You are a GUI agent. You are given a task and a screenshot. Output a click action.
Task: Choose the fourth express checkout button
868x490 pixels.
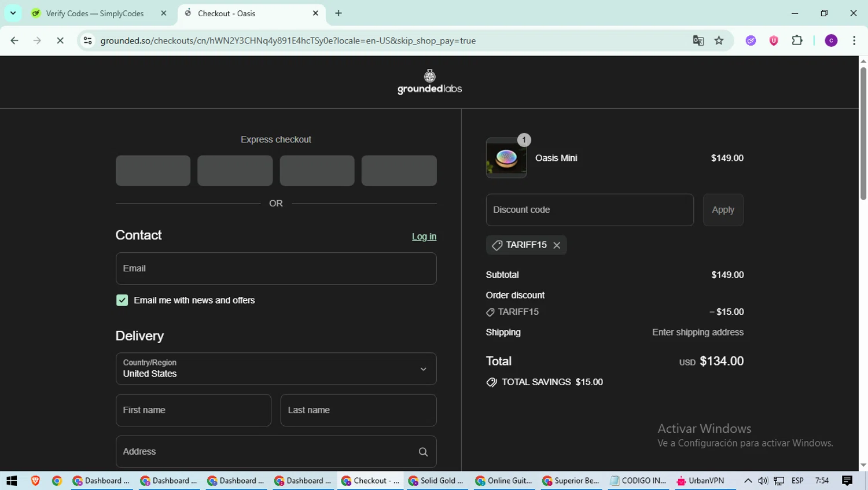[399, 171]
